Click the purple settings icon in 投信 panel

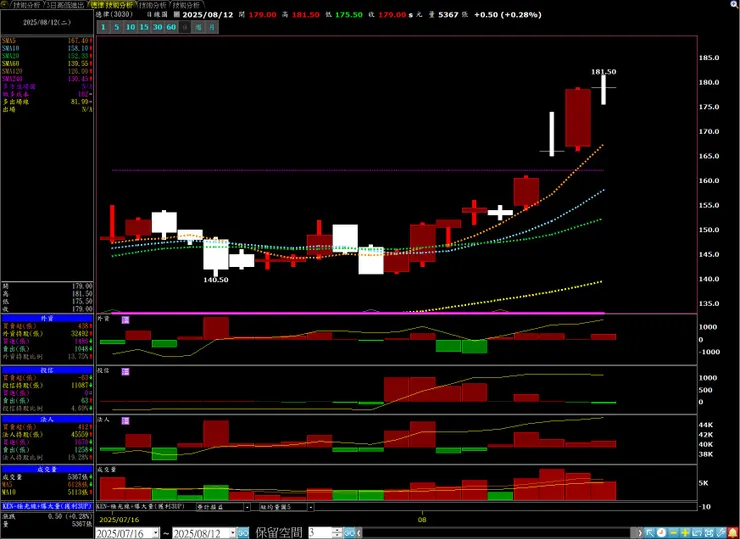pos(126,372)
